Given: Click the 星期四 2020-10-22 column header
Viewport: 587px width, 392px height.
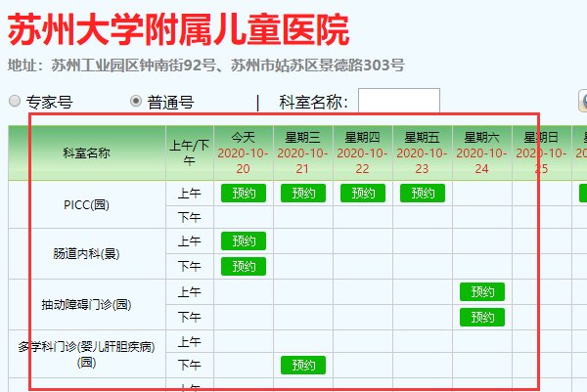Looking at the screenshot, I should coord(362,152).
